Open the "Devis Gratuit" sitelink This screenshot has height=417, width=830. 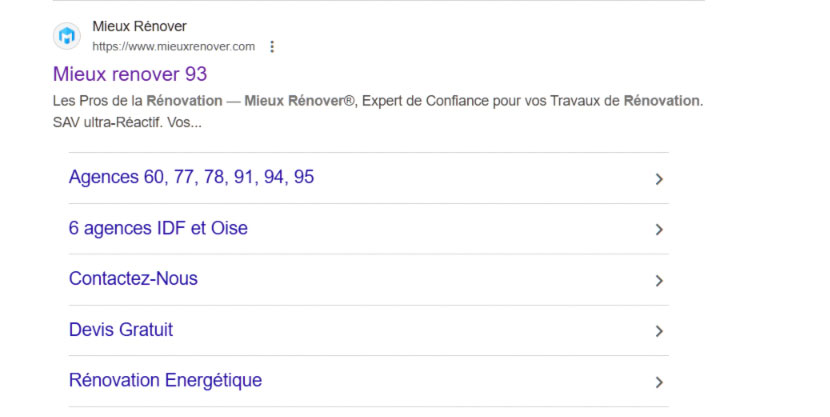click(121, 330)
